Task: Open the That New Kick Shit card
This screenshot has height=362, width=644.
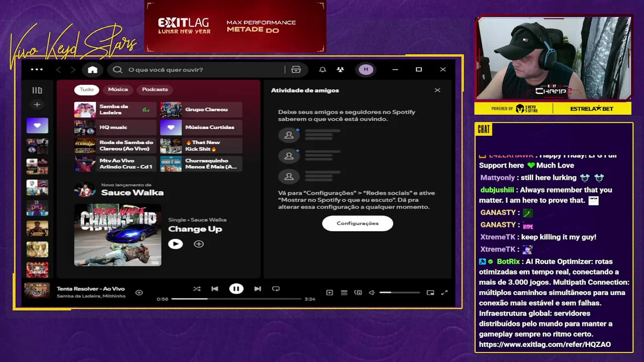Action: click(x=201, y=146)
